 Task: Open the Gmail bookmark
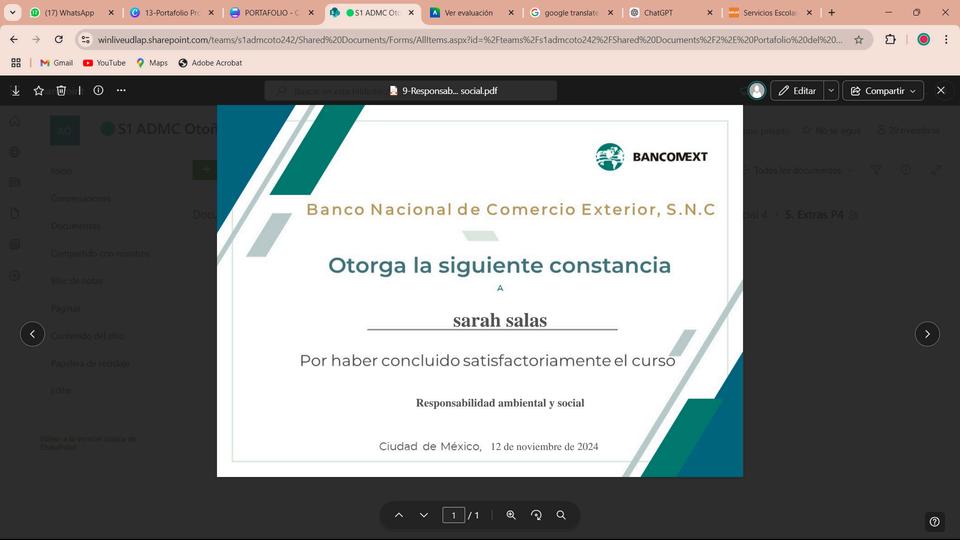(x=56, y=62)
